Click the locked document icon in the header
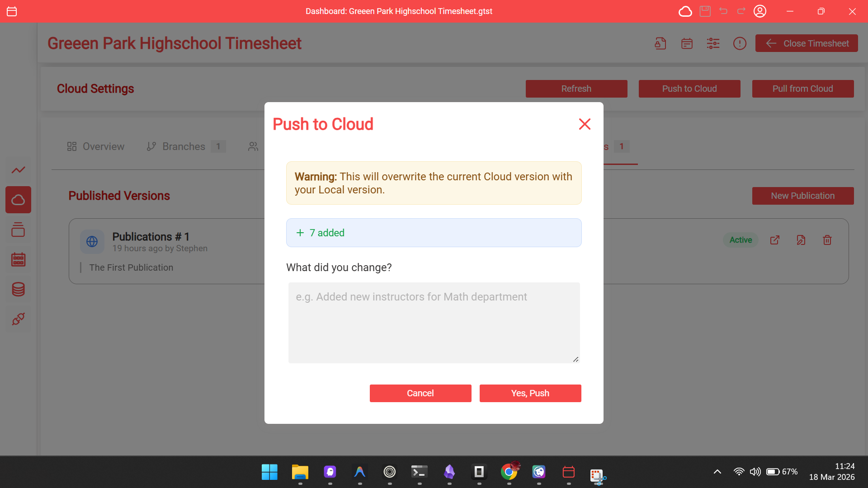 (660, 43)
